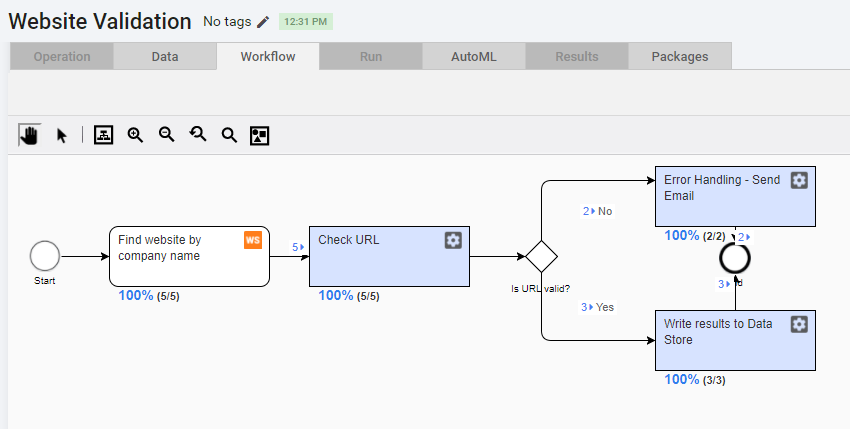Select the arrow pointer tool
850x429 pixels.
(62, 135)
